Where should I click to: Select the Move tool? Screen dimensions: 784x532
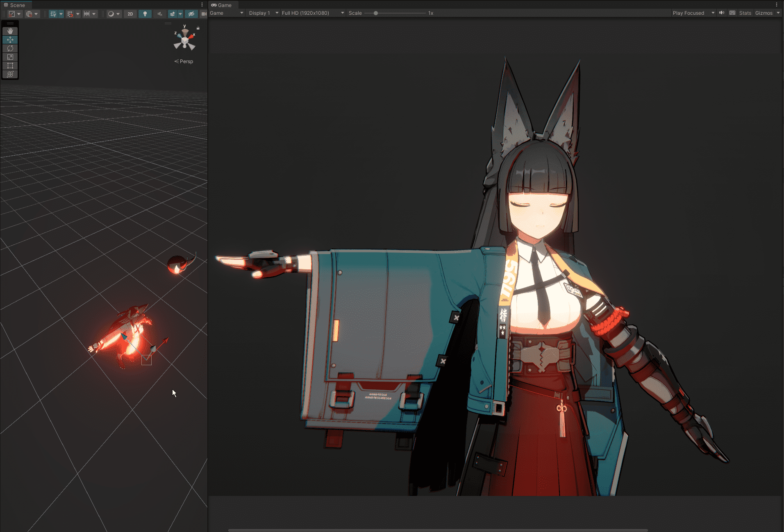pyautogui.click(x=10, y=40)
